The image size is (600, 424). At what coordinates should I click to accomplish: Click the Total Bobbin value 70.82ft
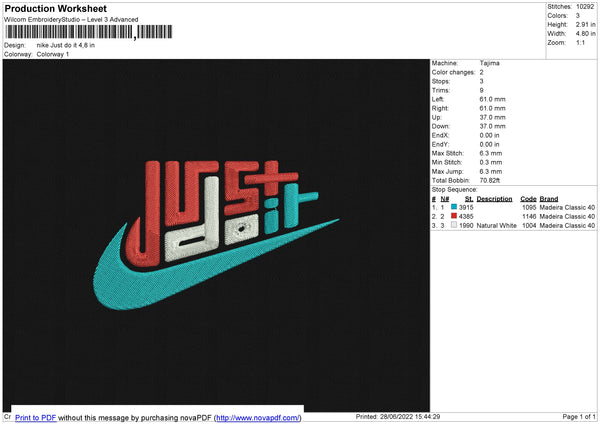tap(490, 181)
